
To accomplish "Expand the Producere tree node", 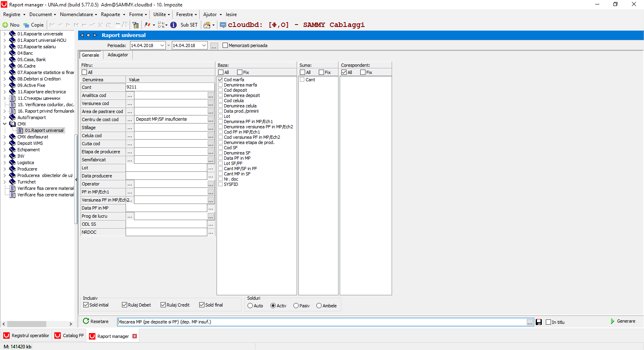I will tap(4, 169).
